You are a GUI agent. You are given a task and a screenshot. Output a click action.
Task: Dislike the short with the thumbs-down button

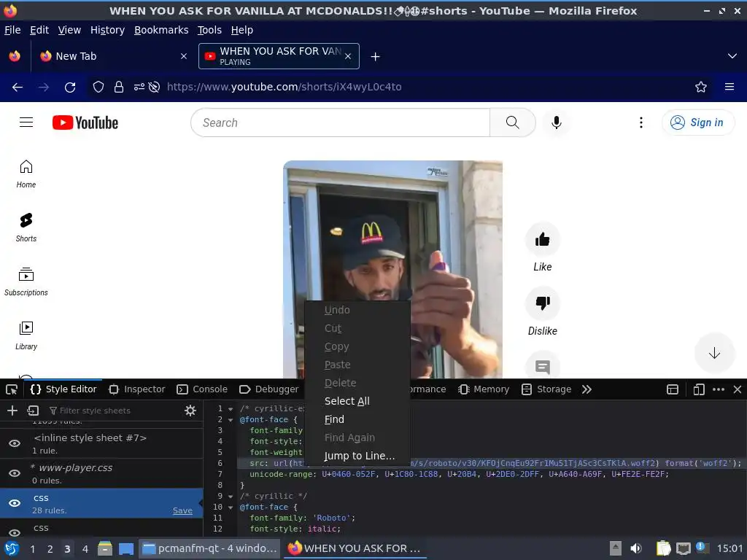[542, 303]
